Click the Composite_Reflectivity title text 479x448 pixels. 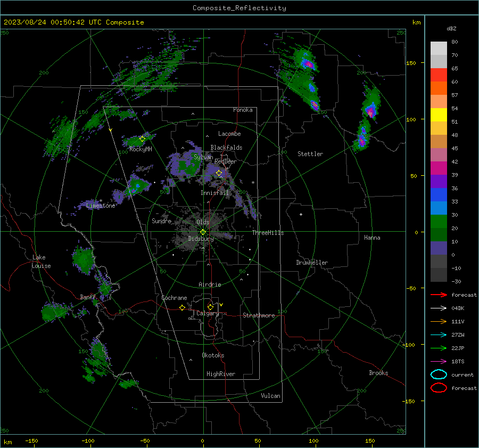[240, 8]
